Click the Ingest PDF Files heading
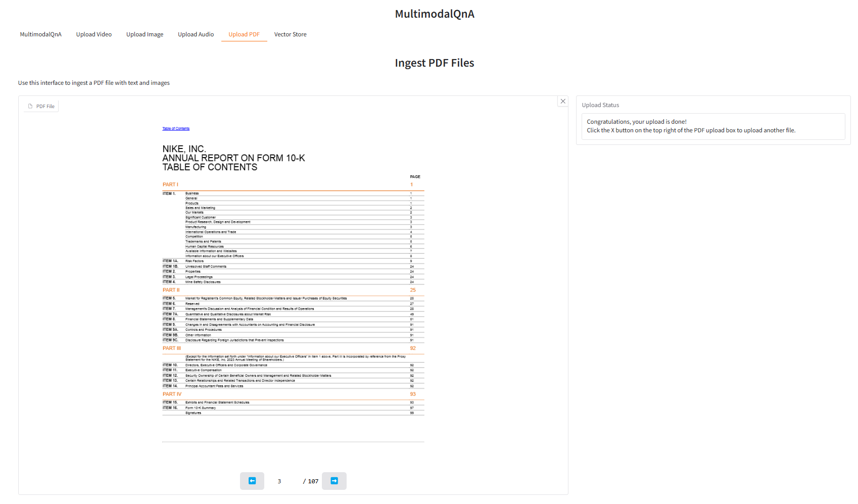Screen dimensions: 858x504 (x=434, y=63)
